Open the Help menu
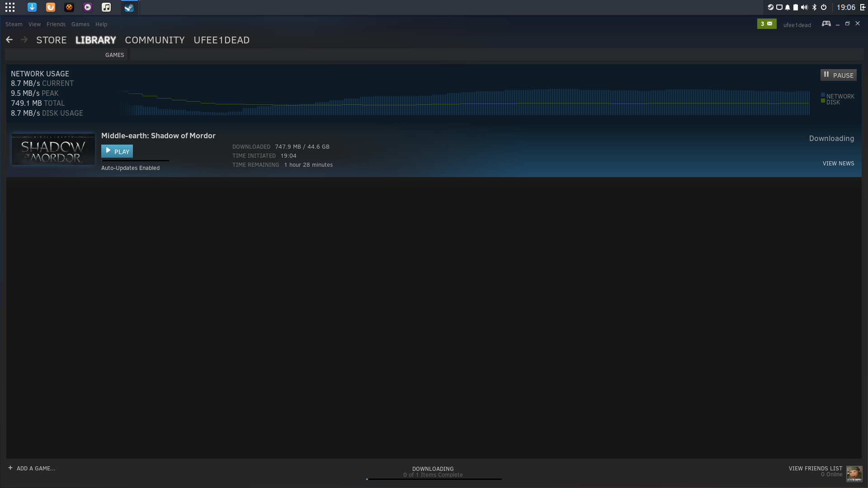The height and width of the screenshot is (488, 868). coord(101,24)
